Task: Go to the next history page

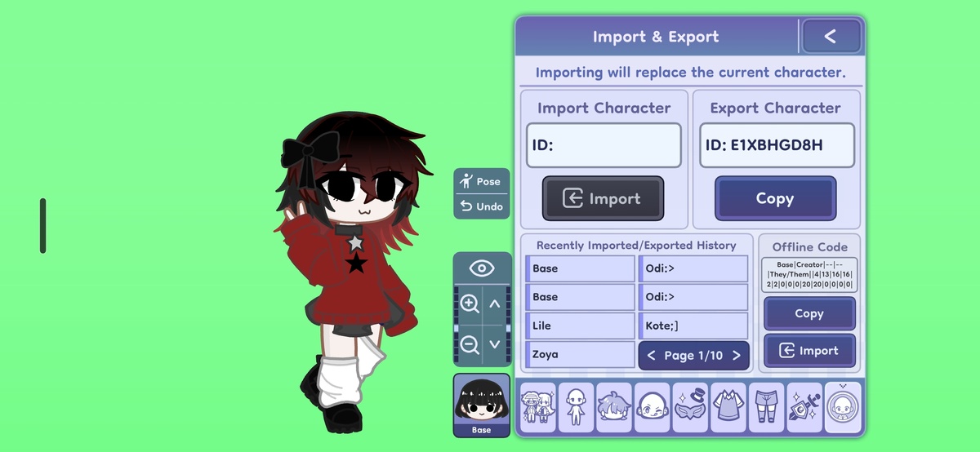Action: click(736, 356)
